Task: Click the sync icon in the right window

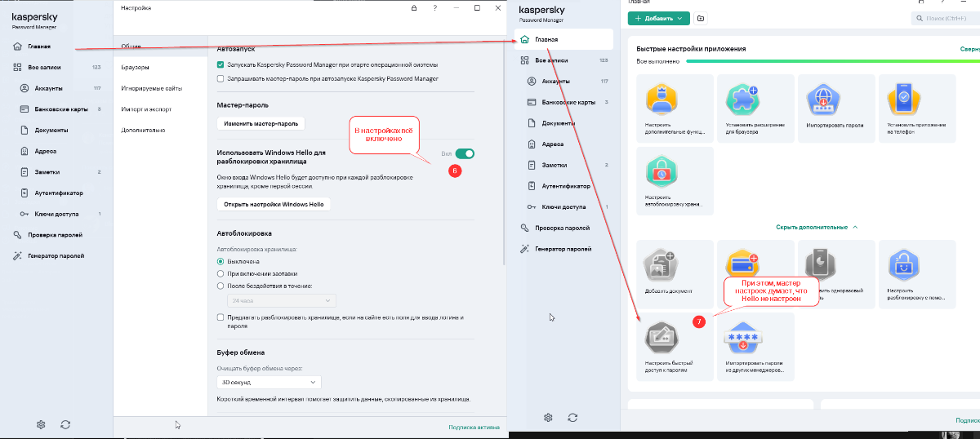Action: pyautogui.click(x=572, y=417)
